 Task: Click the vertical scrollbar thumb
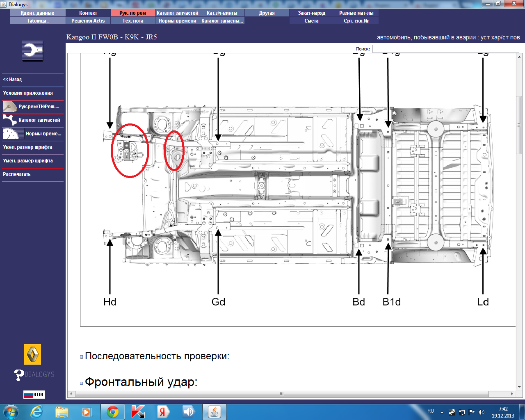pyautogui.click(x=519, y=125)
